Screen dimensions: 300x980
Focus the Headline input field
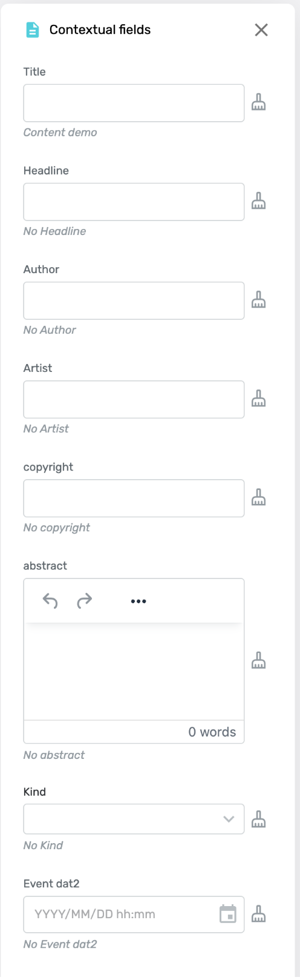(x=134, y=202)
